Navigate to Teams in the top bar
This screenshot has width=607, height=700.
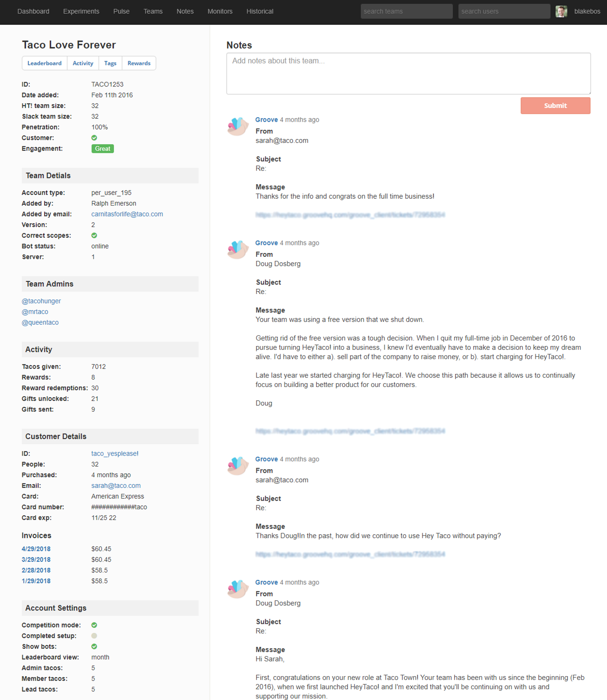point(153,11)
